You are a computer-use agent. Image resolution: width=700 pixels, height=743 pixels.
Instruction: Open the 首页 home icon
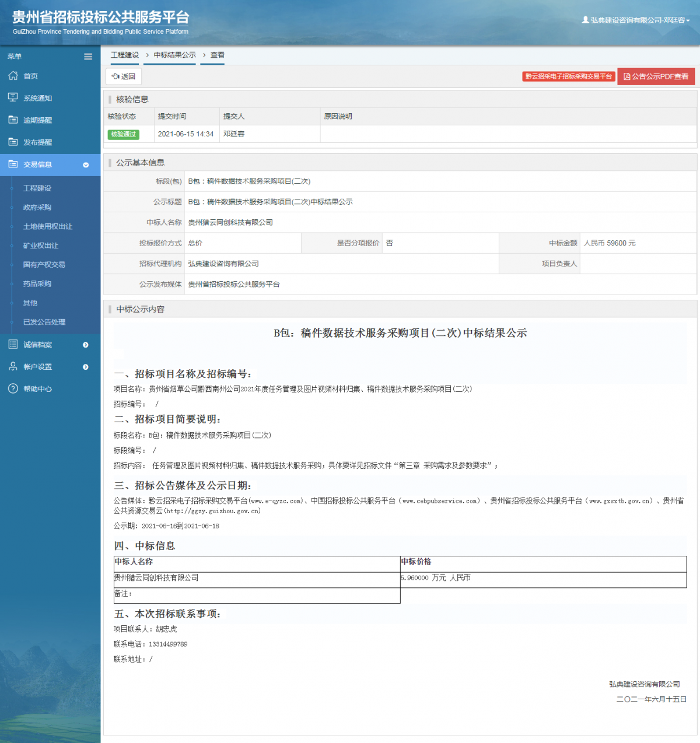point(13,76)
